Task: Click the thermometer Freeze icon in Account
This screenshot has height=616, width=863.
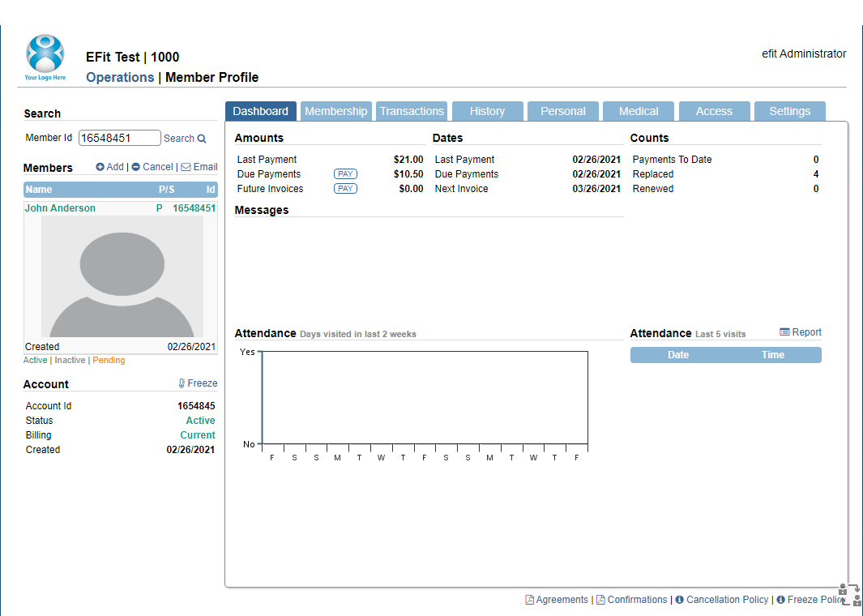Action: pyautogui.click(x=182, y=383)
